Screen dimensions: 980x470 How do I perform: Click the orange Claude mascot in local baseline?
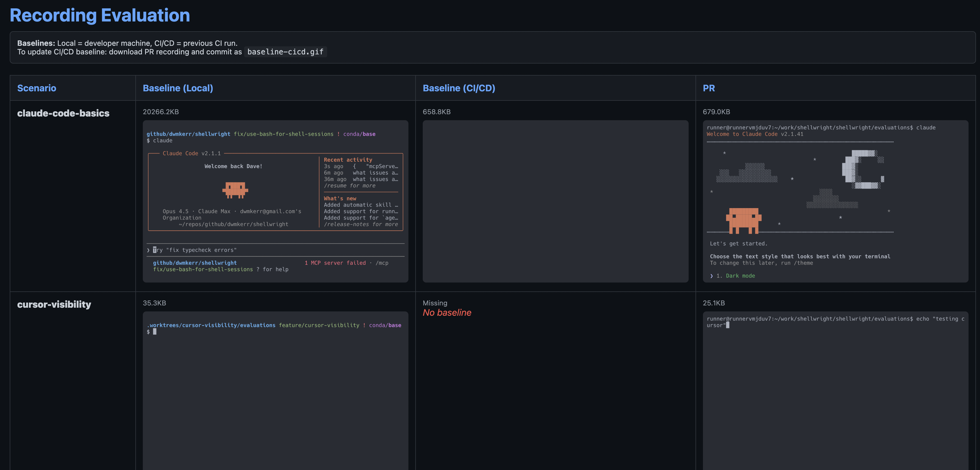pos(235,190)
